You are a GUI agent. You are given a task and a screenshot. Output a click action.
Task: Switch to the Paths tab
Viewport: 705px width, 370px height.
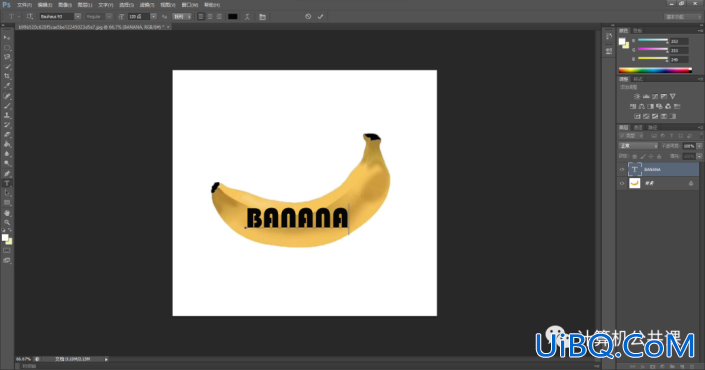(652, 128)
